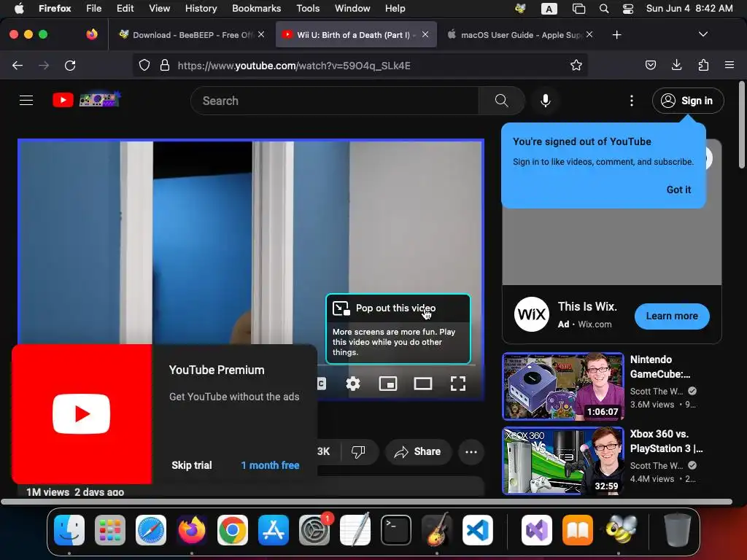Dislike the video with thumbs-down
747x560 pixels.
(359, 451)
